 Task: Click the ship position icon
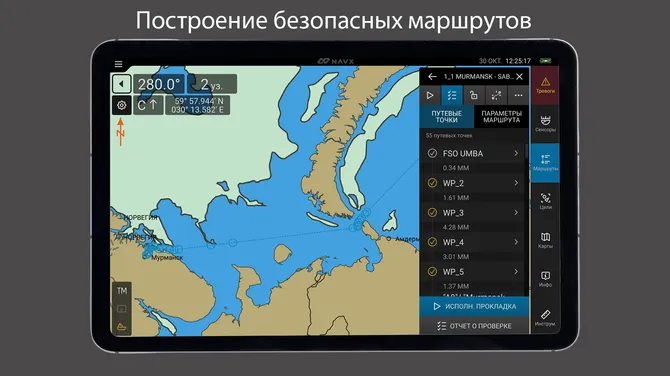[122, 327]
